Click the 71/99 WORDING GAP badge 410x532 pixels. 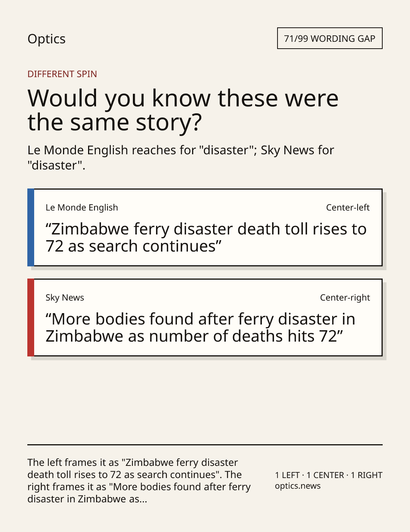coord(330,38)
